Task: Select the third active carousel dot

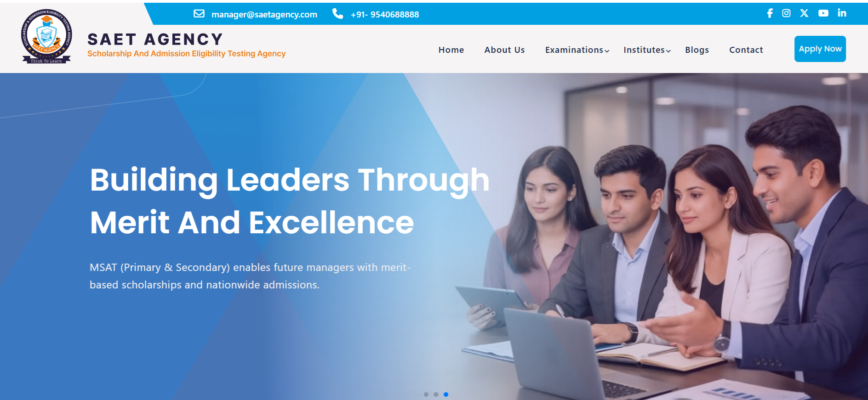Action: 446,394
